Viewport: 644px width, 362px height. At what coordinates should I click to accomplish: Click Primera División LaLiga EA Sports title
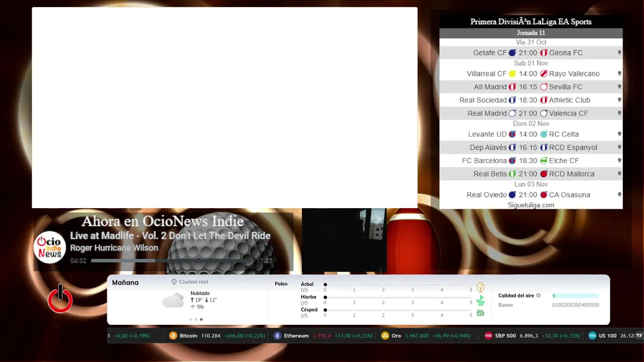(x=531, y=22)
